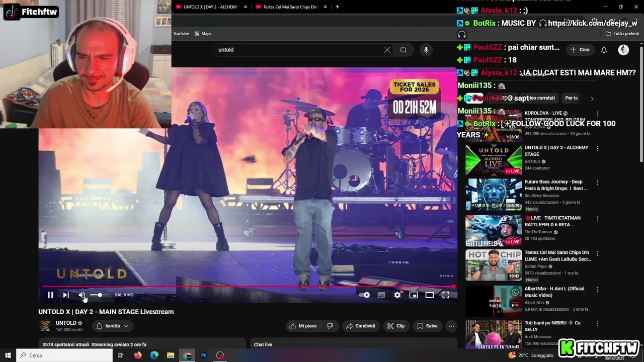Open options for the KOROLOVA video
Viewport: 644px width, 362px height.
[598, 114]
